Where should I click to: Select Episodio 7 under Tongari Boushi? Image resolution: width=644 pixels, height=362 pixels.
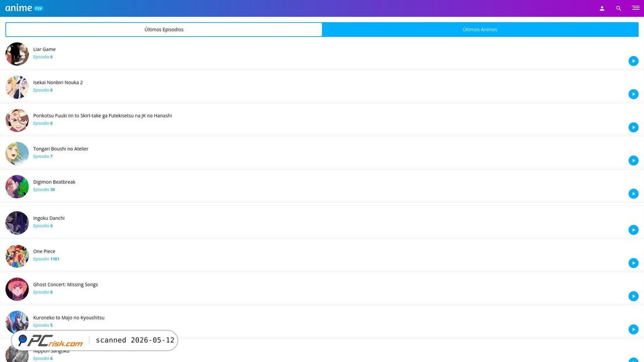click(43, 157)
